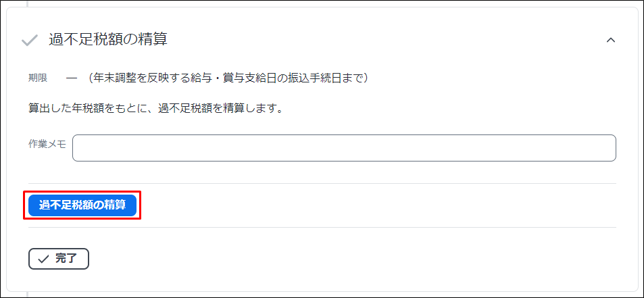The width and height of the screenshot is (644, 298).
Task: Click the divider line above 完了 button
Action: coord(322,228)
